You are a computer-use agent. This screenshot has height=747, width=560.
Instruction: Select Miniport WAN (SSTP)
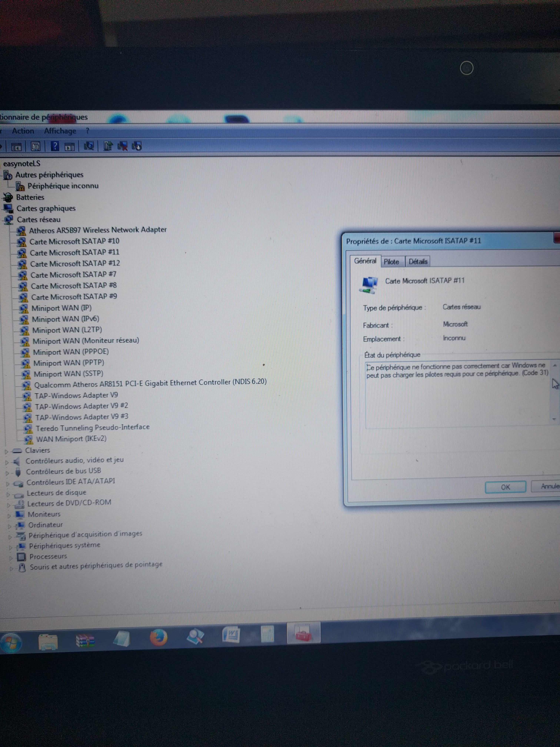[69, 374]
